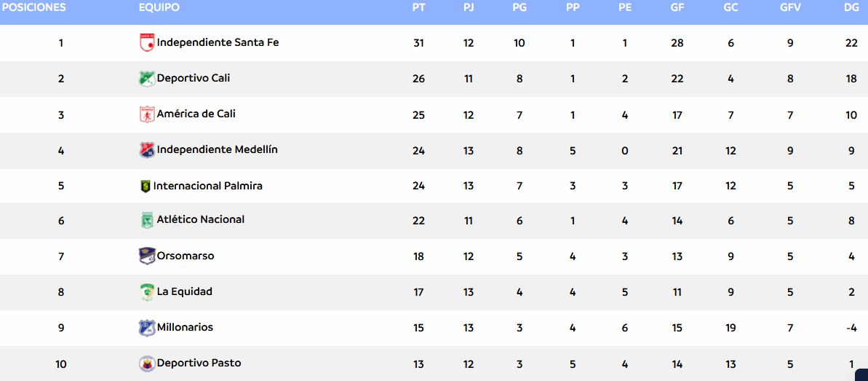Click the Independiente Santa Fe crest icon

pyautogui.click(x=147, y=43)
